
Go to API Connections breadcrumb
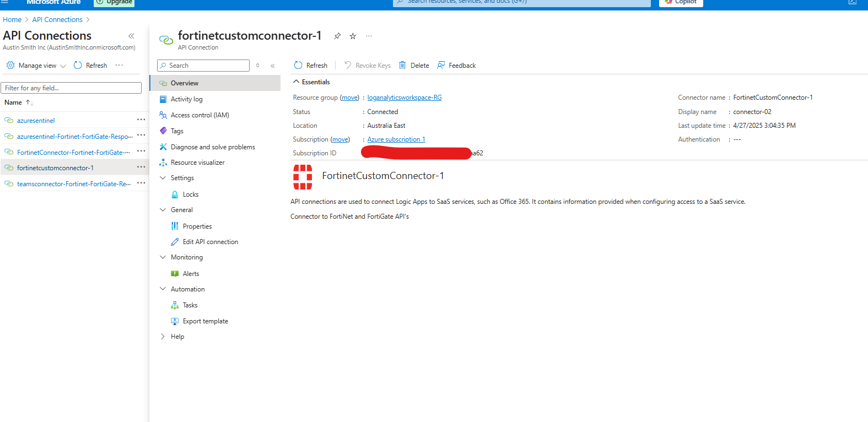pos(57,19)
